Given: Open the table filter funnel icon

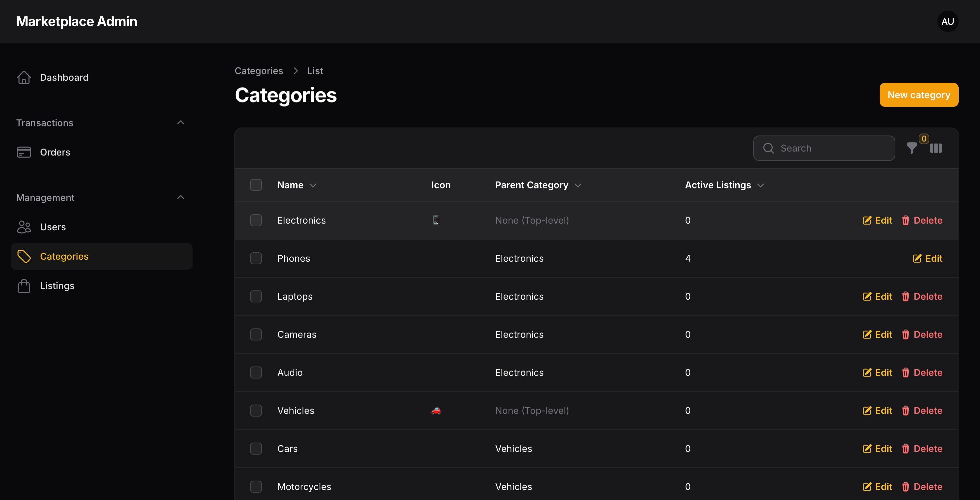Looking at the screenshot, I should [x=912, y=148].
